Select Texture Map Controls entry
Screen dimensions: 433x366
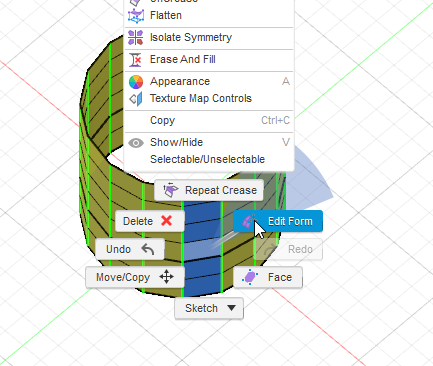coord(209,99)
